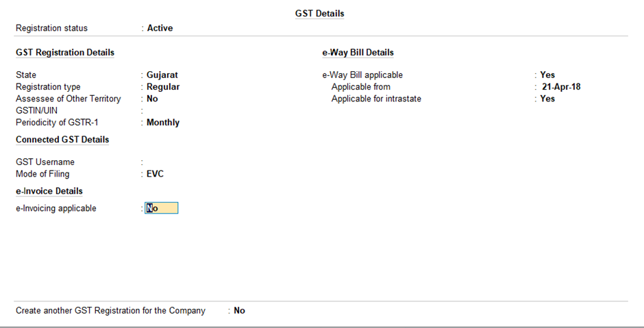The image size is (644, 328).
Task: Change Registration type from Regular
Action: 163,87
